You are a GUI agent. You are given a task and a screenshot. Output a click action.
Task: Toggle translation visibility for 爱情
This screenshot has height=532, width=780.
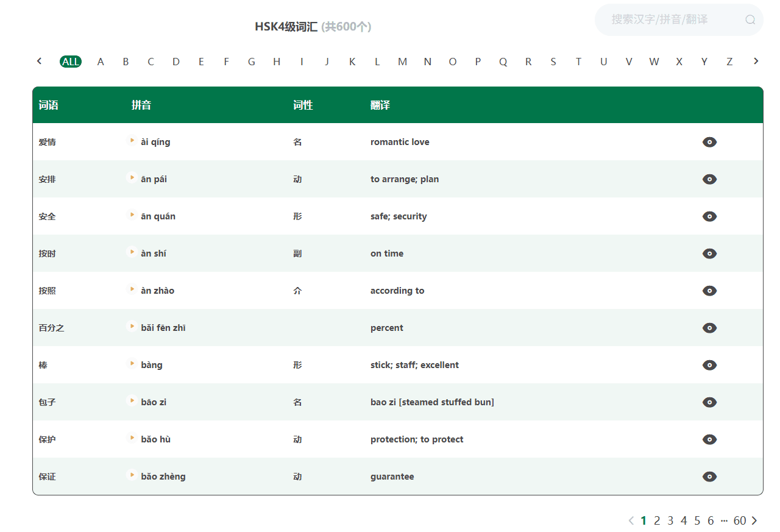pos(709,142)
